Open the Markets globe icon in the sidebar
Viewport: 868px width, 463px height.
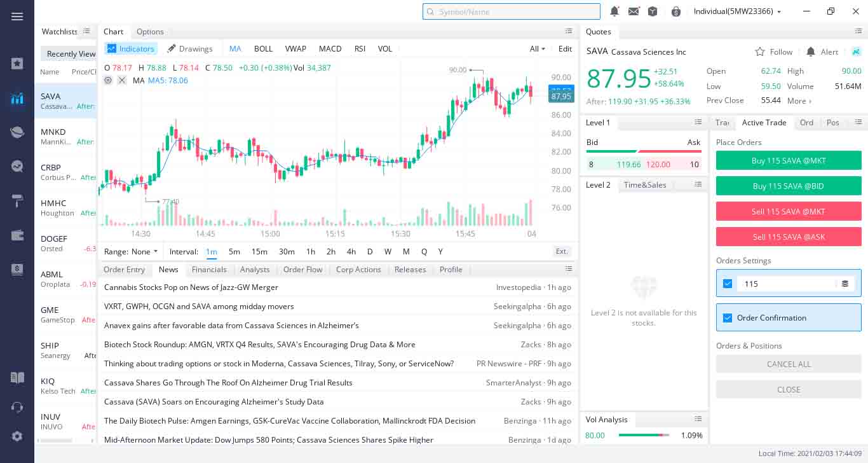coord(17,132)
